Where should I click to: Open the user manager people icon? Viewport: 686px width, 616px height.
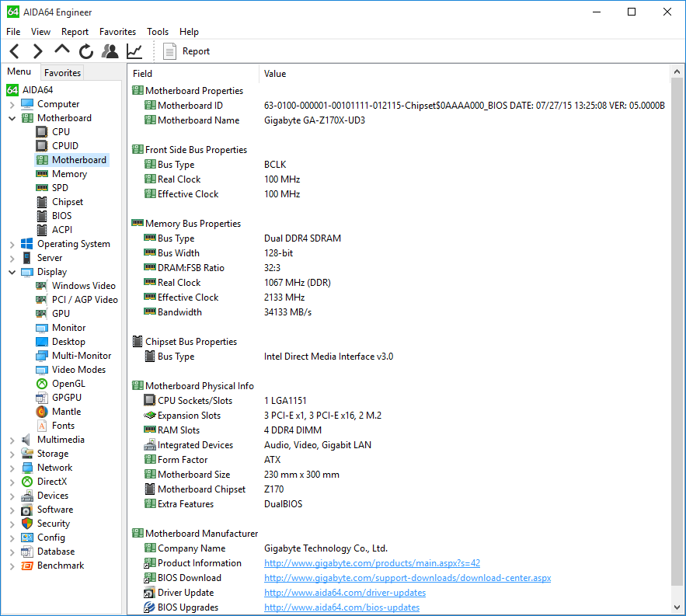coord(110,51)
